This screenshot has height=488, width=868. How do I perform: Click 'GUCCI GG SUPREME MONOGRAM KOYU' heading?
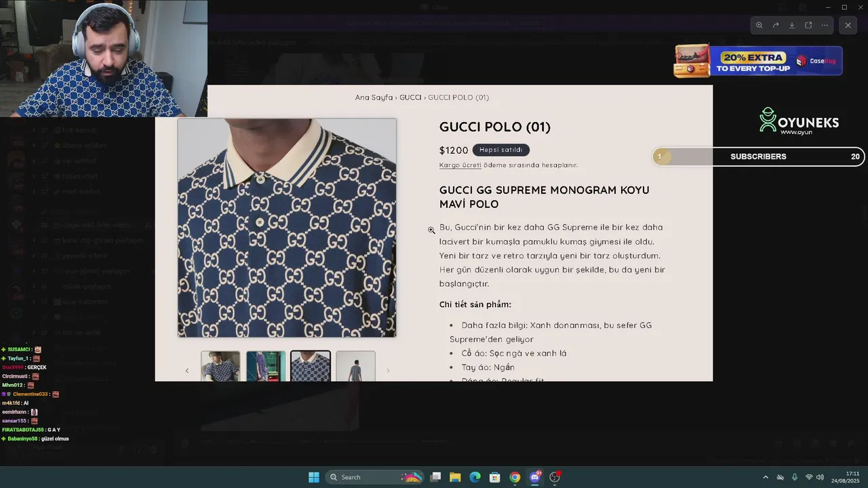545,190
